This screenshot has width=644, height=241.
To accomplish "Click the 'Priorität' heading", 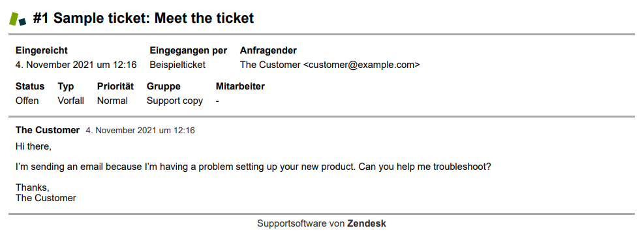I will point(115,86).
